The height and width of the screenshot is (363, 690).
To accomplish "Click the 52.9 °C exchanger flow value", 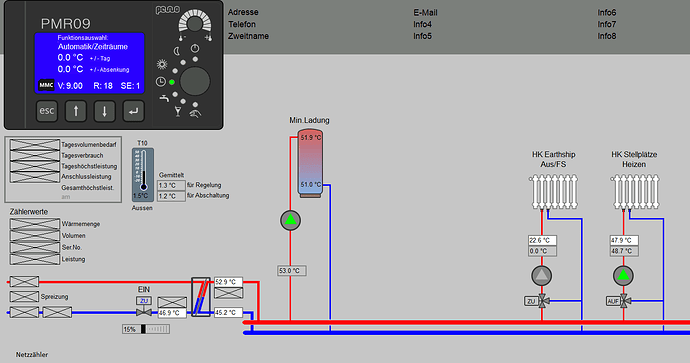I will coord(228,282).
